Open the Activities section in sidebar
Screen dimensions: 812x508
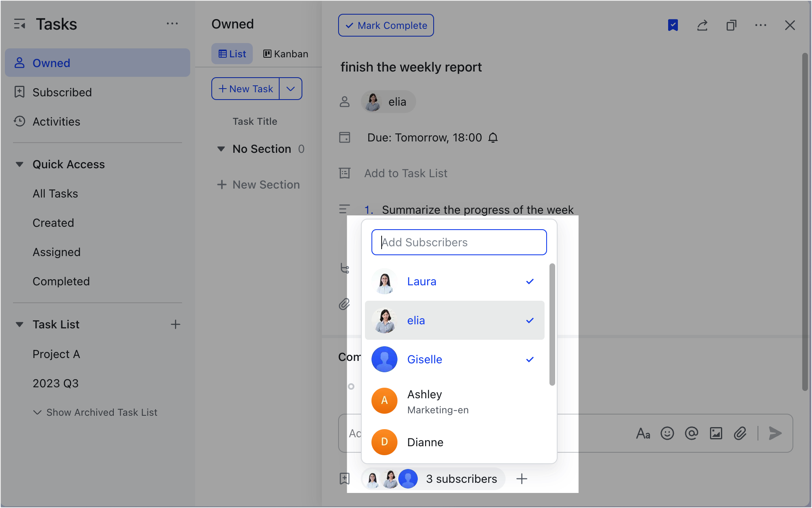coord(56,121)
